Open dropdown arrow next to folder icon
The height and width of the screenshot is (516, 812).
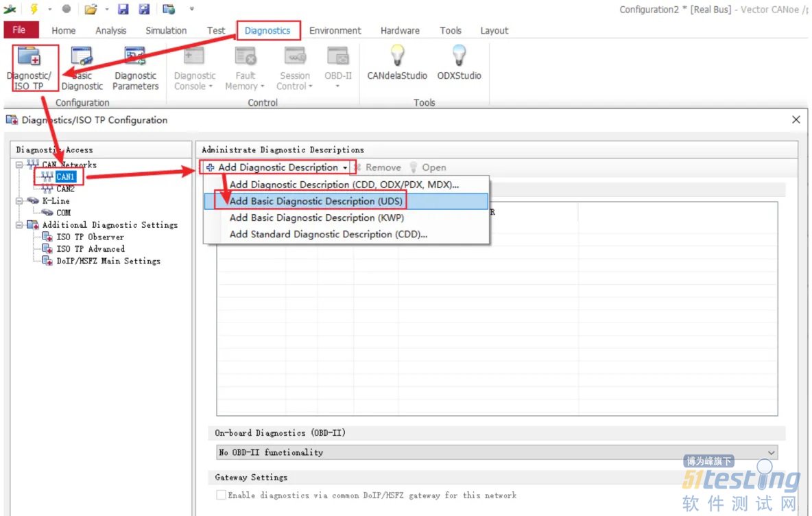click(107, 9)
